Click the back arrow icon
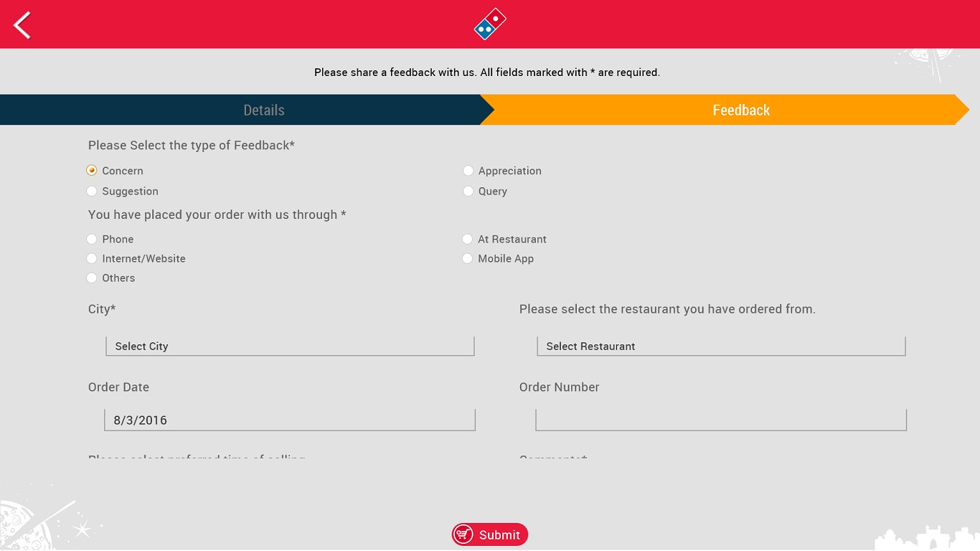980x551 pixels. 23,25
